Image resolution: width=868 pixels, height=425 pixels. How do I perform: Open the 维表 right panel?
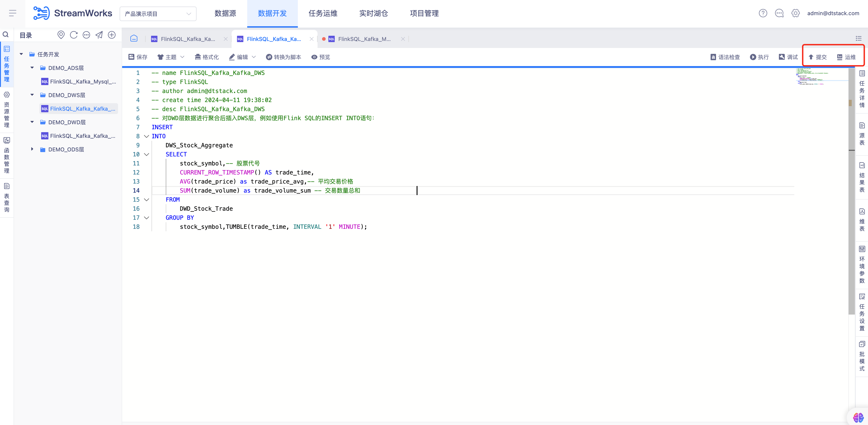coord(862,220)
